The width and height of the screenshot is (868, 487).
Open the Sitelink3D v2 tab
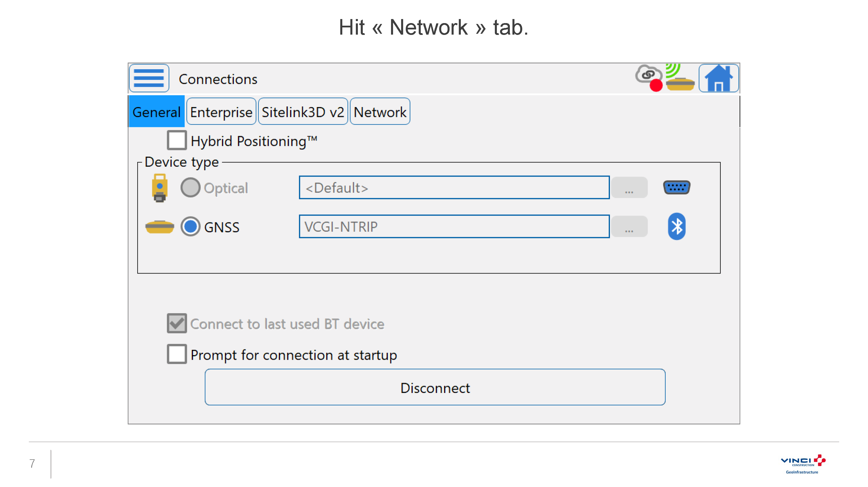click(x=303, y=112)
